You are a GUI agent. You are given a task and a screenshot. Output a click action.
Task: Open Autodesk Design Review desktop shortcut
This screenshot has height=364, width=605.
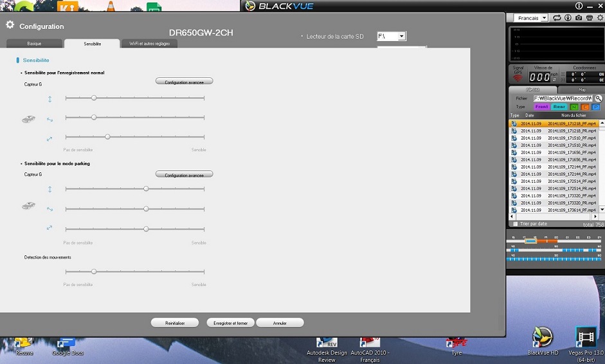[327, 350]
